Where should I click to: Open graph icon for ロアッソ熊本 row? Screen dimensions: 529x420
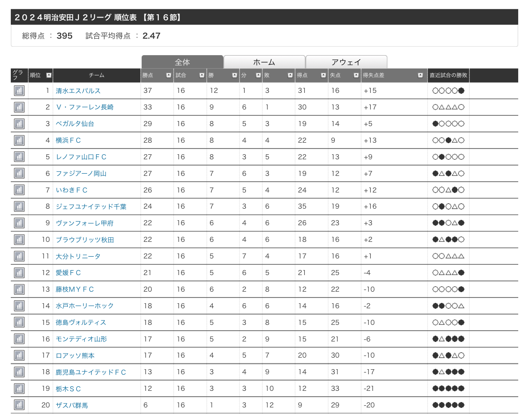[x=19, y=355]
